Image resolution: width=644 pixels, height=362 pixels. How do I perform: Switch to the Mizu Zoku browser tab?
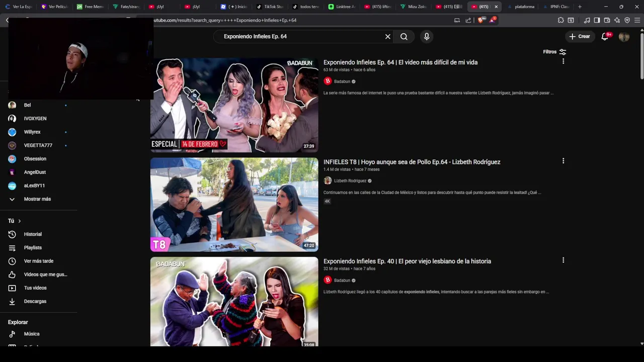[414, 7]
